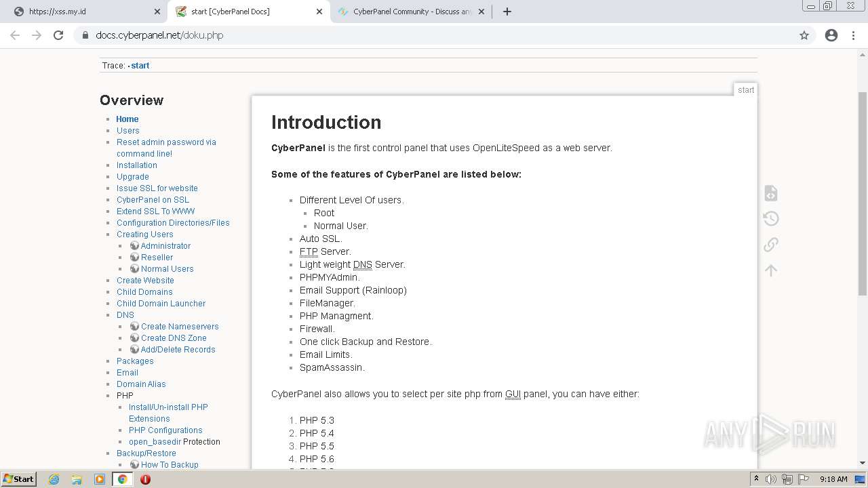The width and height of the screenshot is (868, 488).
Task: Open Normal Users link
Action: click(x=167, y=269)
